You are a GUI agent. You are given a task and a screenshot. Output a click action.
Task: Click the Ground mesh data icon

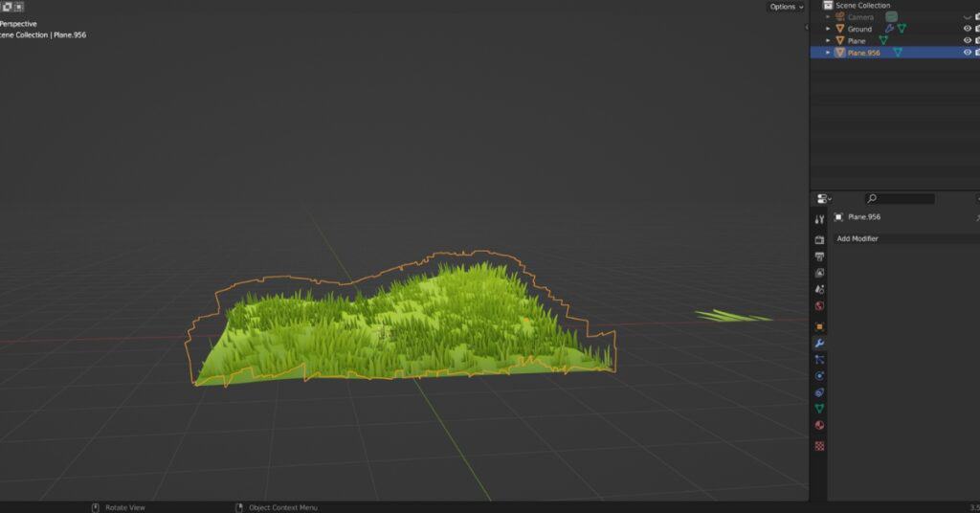tap(902, 29)
